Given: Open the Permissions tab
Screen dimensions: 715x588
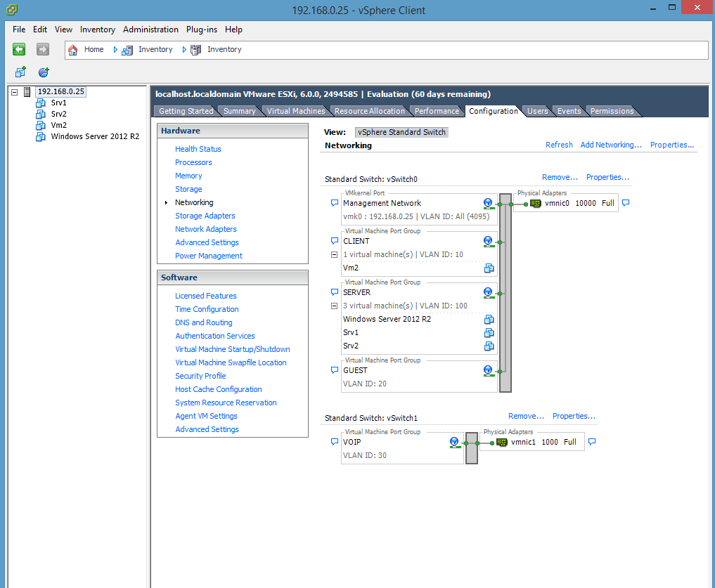Looking at the screenshot, I should pyautogui.click(x=612, y=111).
